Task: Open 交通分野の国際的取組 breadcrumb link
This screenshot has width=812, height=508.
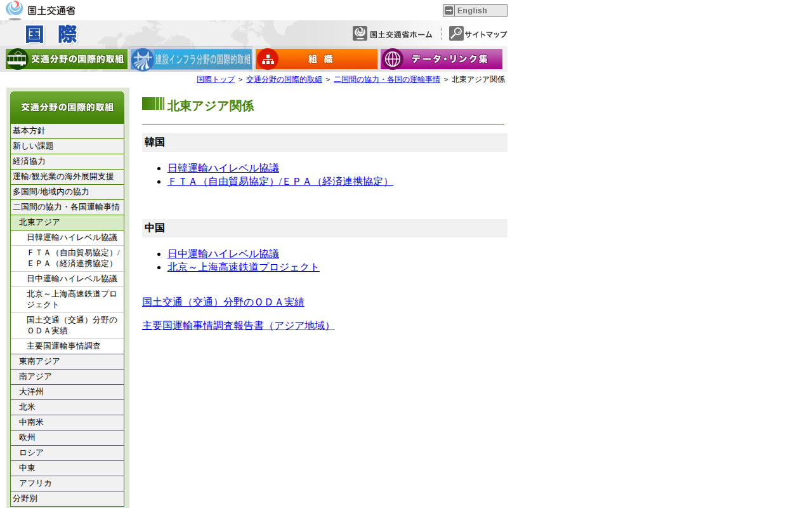Action: coord(284,79)
